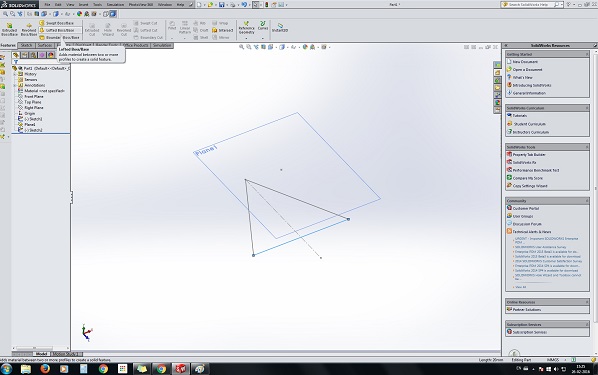Collapse the SolidWorks Tools section
This screenshot has width=598, height=375.
tap(587, 147)
